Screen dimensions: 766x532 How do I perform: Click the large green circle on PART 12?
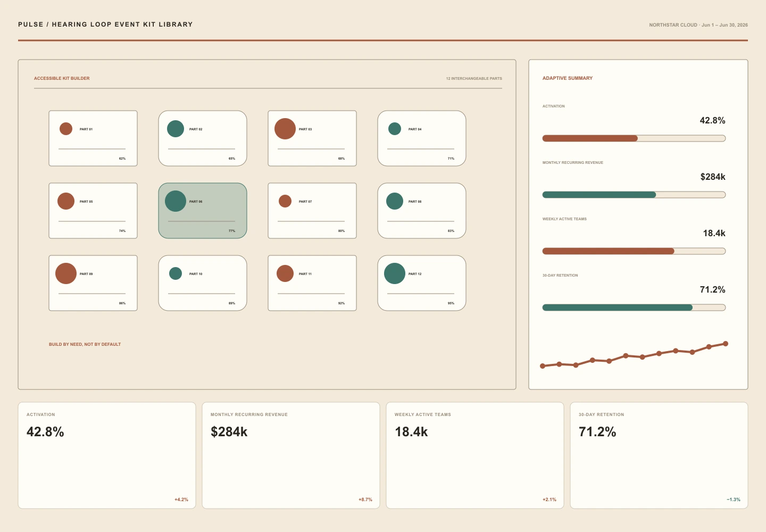coord(395,273)
